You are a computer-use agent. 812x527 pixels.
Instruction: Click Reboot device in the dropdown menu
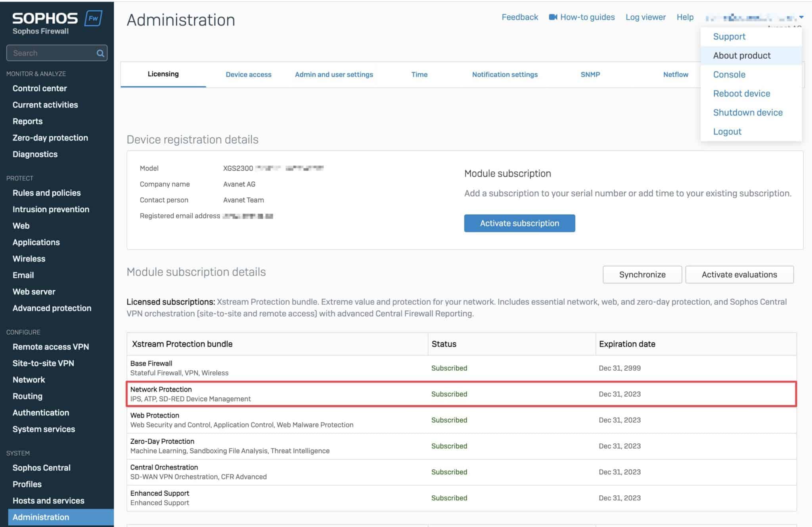point(742,93)
